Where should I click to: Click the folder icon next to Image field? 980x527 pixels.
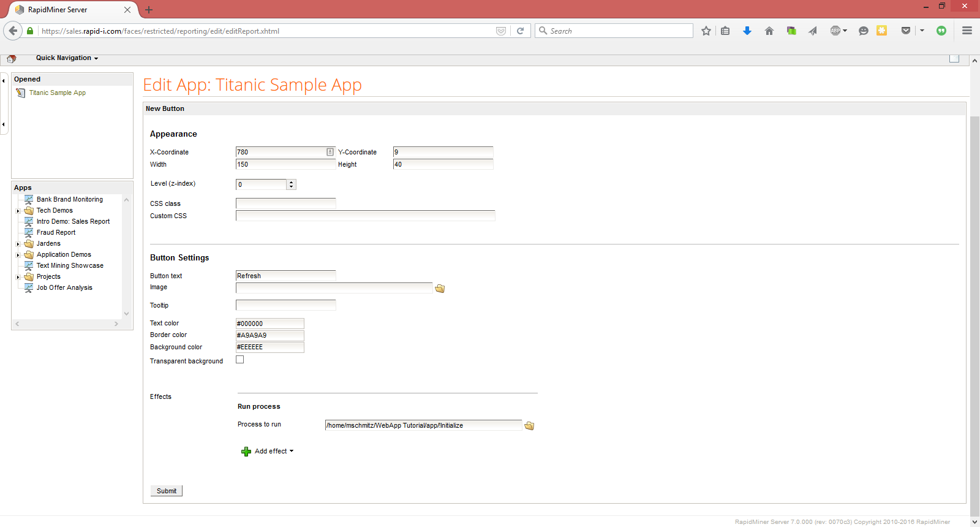tap(440, 289)
